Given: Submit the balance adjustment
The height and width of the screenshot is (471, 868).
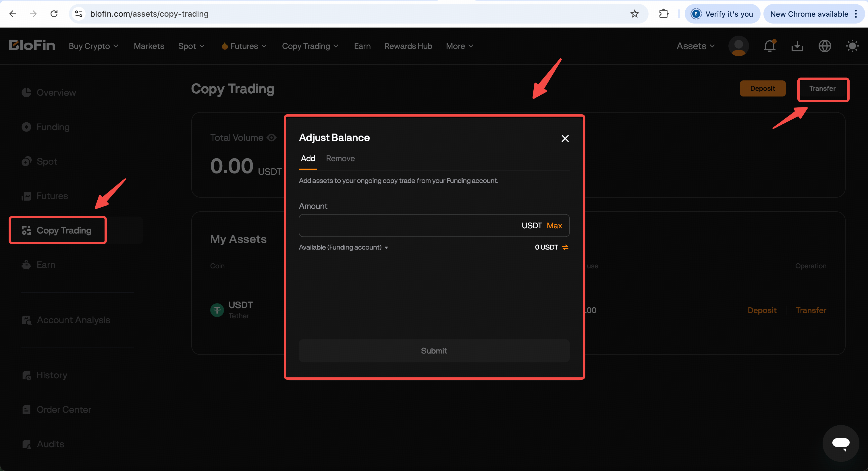Looking at the screenshot, I should (x=434, y=351).
